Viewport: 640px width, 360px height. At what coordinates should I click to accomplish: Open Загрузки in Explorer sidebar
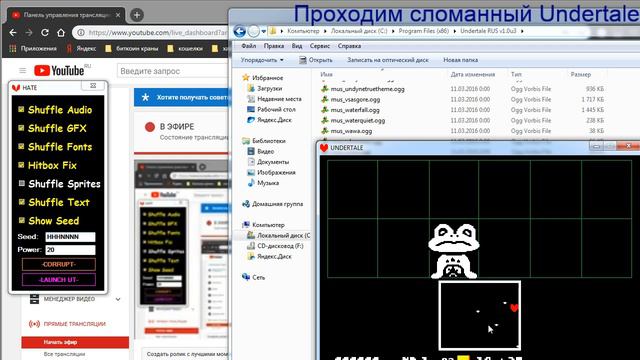click(x=269, y=88)
